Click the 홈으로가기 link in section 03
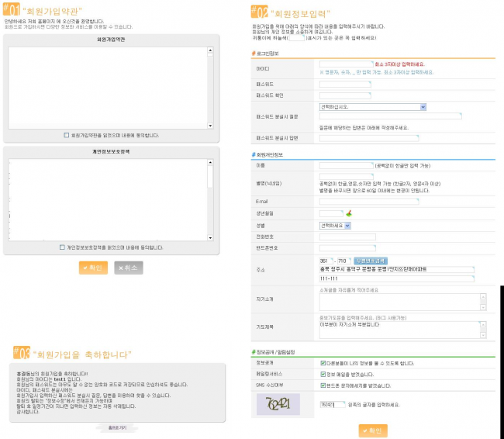504x439 pixels. (118, 427)
